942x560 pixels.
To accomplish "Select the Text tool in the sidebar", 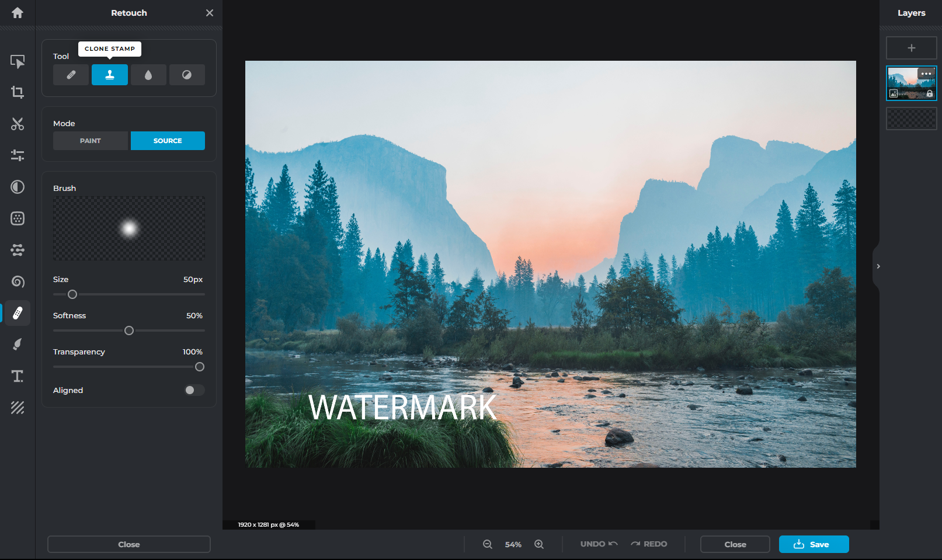I will 17,376.
